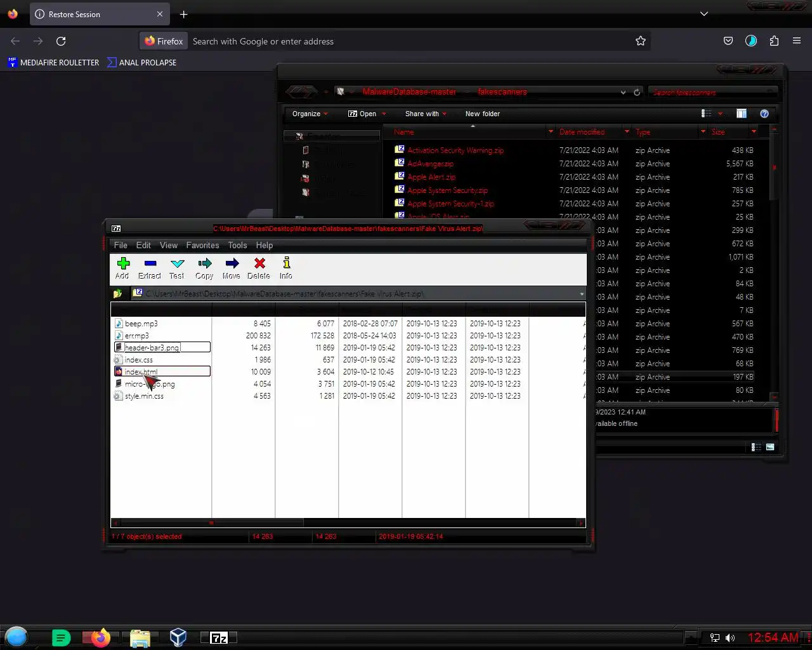The image size is (812, 650).
Task: Select style.min.css in archive list
Action: [144, 396]
